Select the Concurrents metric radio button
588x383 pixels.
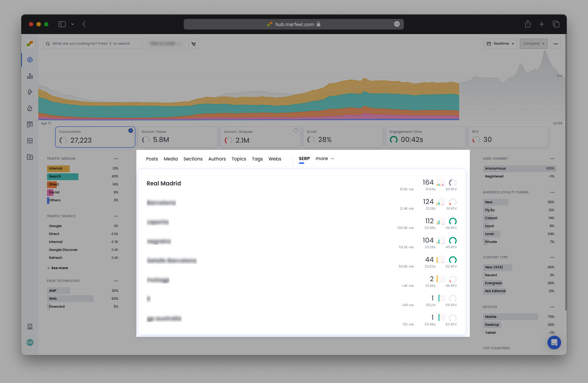tap(131, 131)
